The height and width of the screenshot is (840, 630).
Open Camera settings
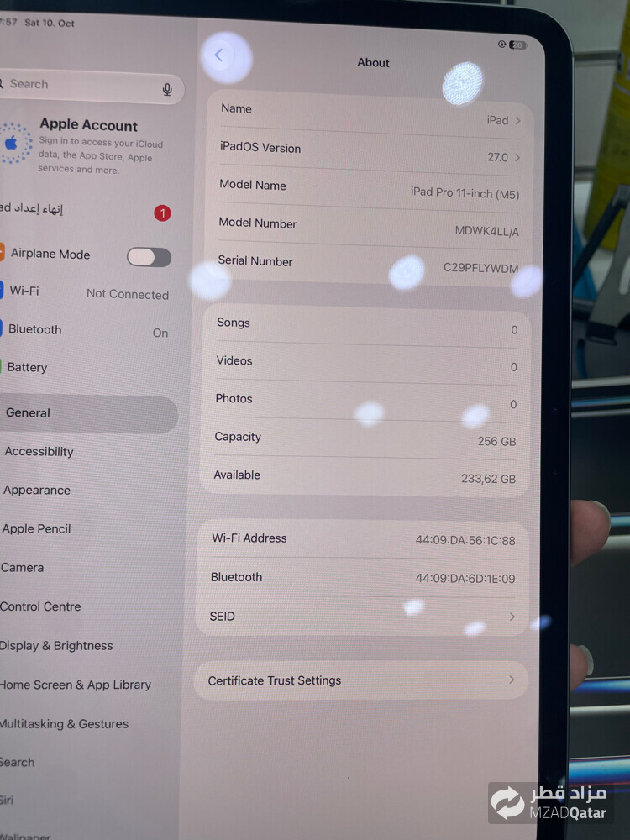[x=86, y=568]
